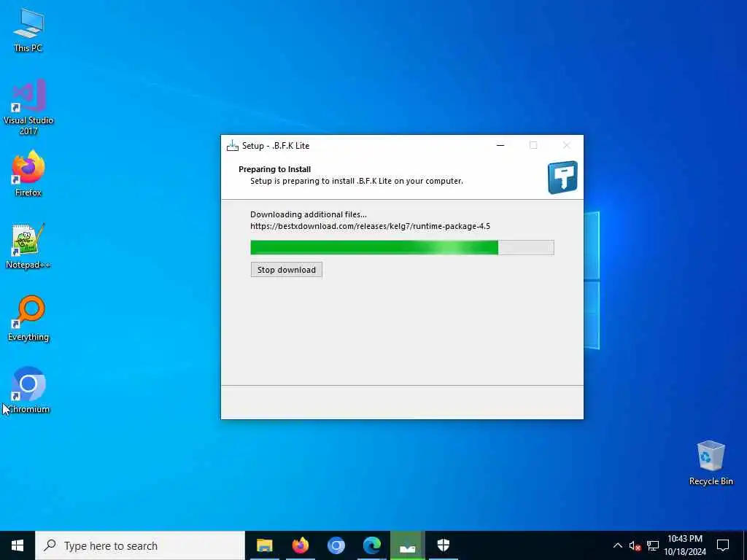Open Microsoft Edge from the taskbar
Screen dimensions: 747x560
click(x=371, y=545)
